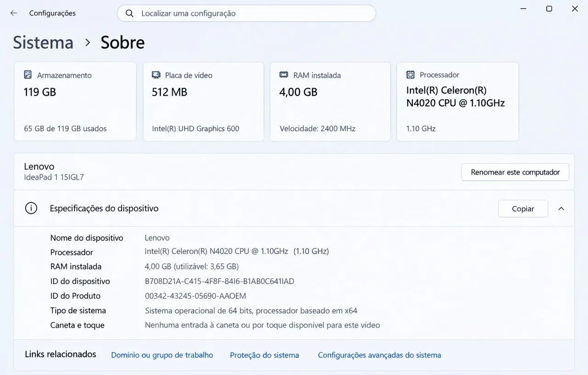This screenshot has width=588, height=375.
Task: Close the Configurações window
Action: click(x=575, y=9)
